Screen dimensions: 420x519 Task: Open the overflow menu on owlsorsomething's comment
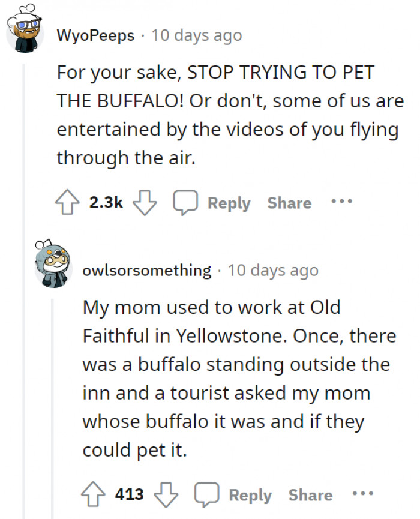[x=362, y=494]
